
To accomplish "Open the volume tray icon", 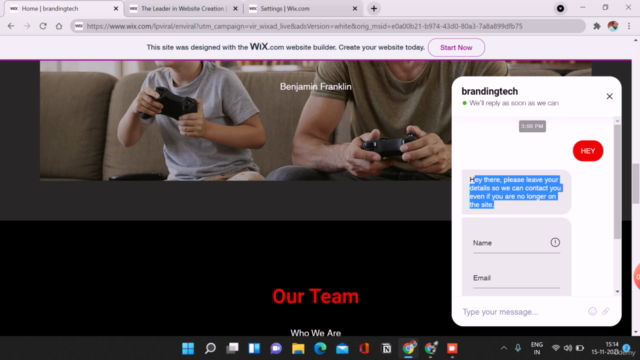I will coord(568,348).
